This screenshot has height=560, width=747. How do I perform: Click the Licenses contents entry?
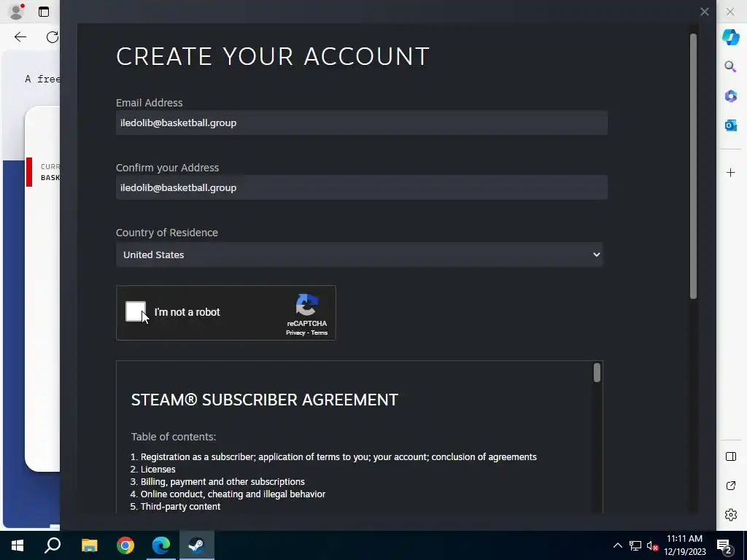[158, 469]
